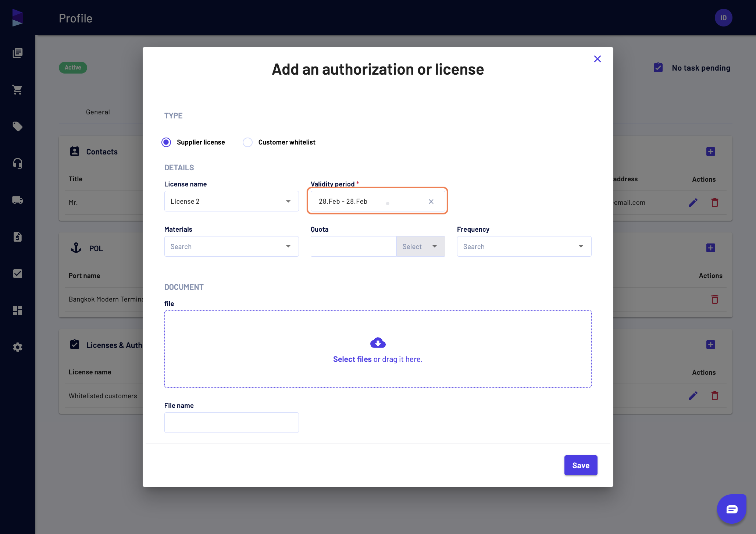
Task: Focus the File name input field
Action: pyautogui.click(x=232, y=423)
